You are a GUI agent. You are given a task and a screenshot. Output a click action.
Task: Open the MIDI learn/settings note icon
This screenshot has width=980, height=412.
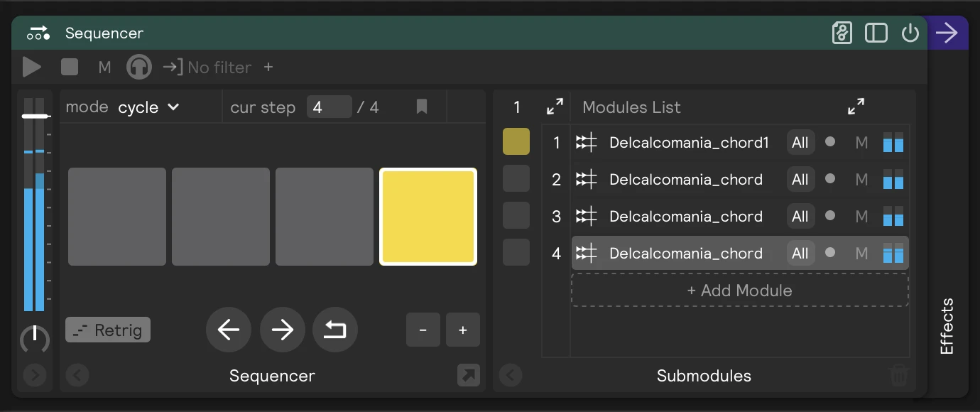pyautogui.click(x=842, y=33)
